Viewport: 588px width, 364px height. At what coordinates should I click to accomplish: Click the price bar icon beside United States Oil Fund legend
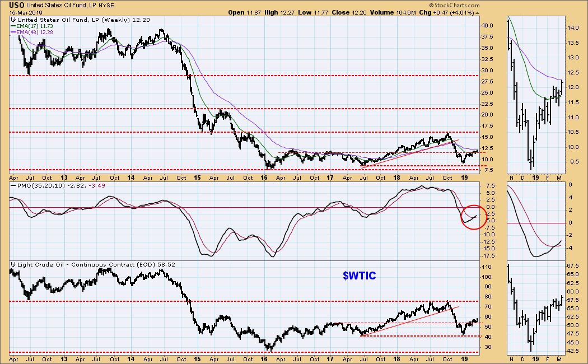point(13,20)
